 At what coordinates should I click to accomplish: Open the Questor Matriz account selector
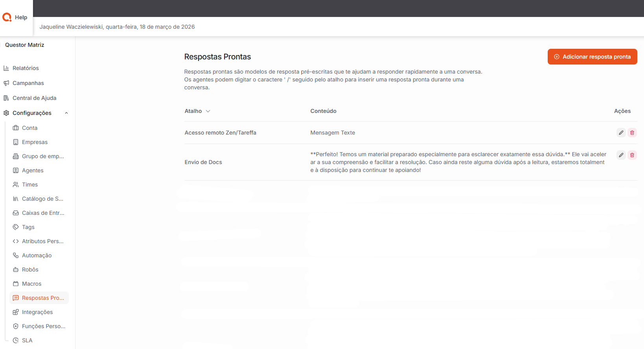coord(25,45)
